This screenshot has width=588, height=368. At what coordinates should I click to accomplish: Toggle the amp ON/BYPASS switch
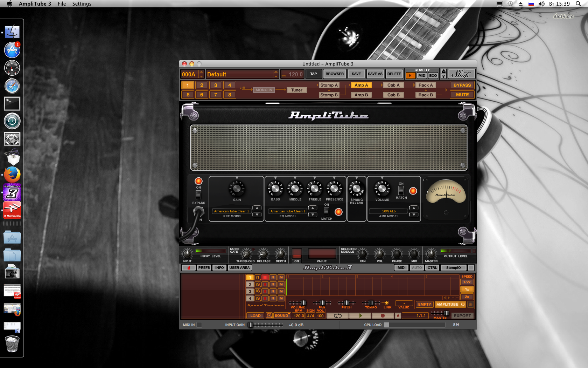pos(198,195)
